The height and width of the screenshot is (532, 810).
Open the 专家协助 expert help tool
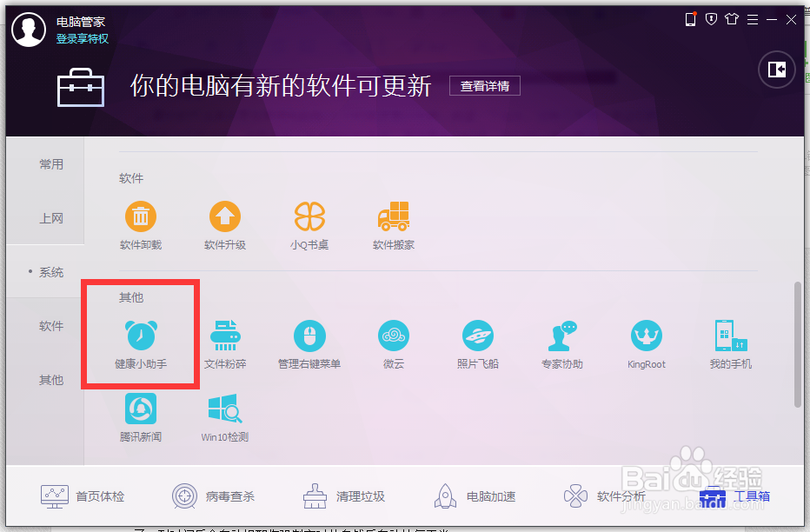point(562,344)
